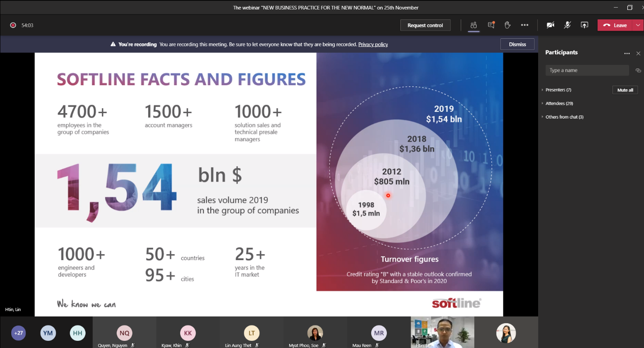Expand the Attendees (29) group

(x=559, y=103)
